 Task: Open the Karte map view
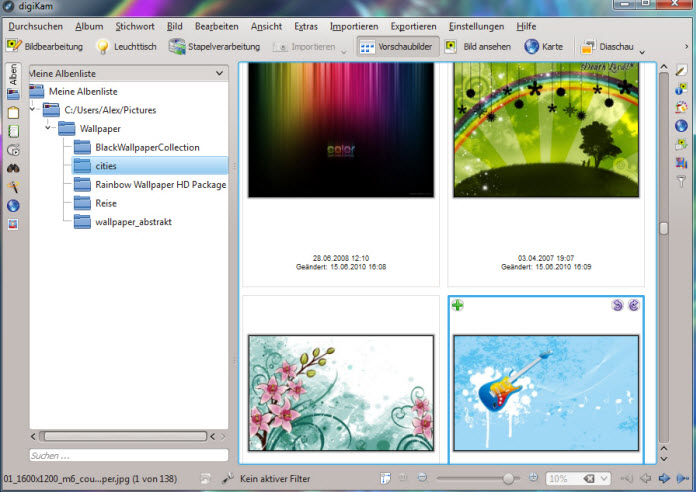coord(544,47)
